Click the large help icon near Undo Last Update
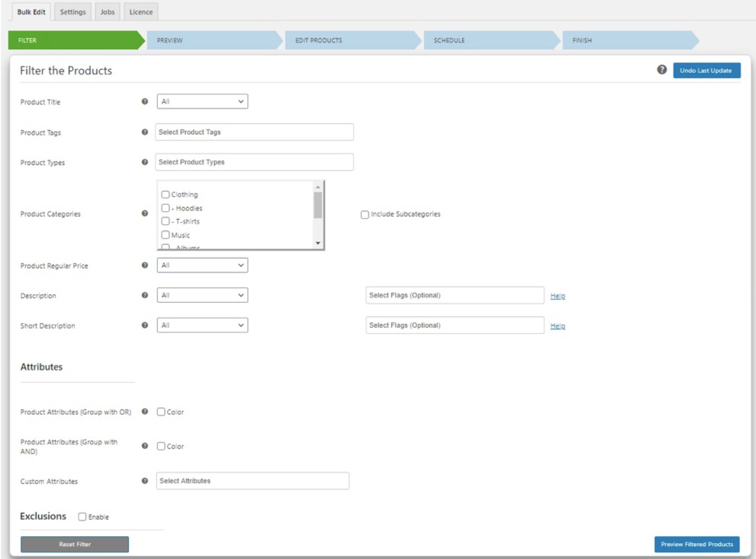Screen dimensions: 756x559 click(x=661, y=70)
